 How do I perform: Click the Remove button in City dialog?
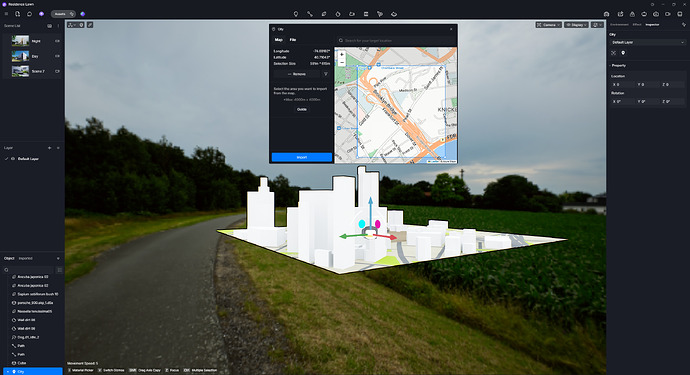coord(297,74)
